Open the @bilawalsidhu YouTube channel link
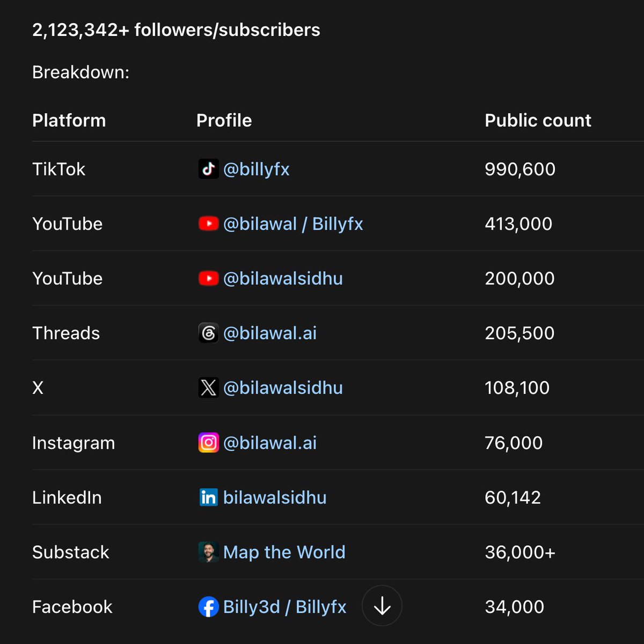 [x=283, y=279]
